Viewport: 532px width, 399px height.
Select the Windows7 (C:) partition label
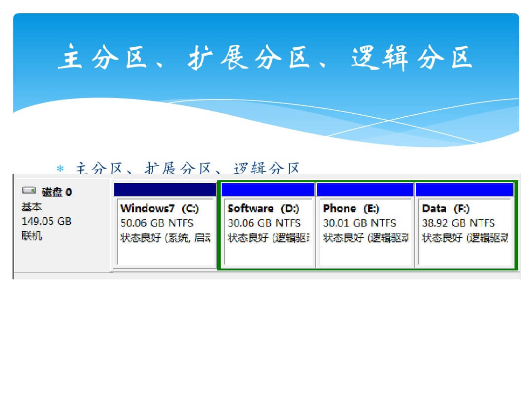tap(160, 208)
